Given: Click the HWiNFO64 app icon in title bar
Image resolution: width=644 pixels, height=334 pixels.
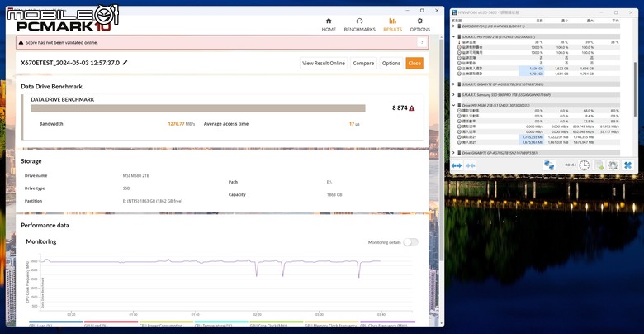Looking at the screenshot, I should click(455, 12).
